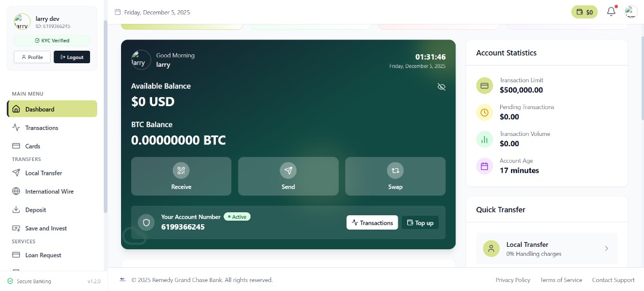Toggle balance visibility with the eye icon

pyautogui.click(x=441, y=86)
